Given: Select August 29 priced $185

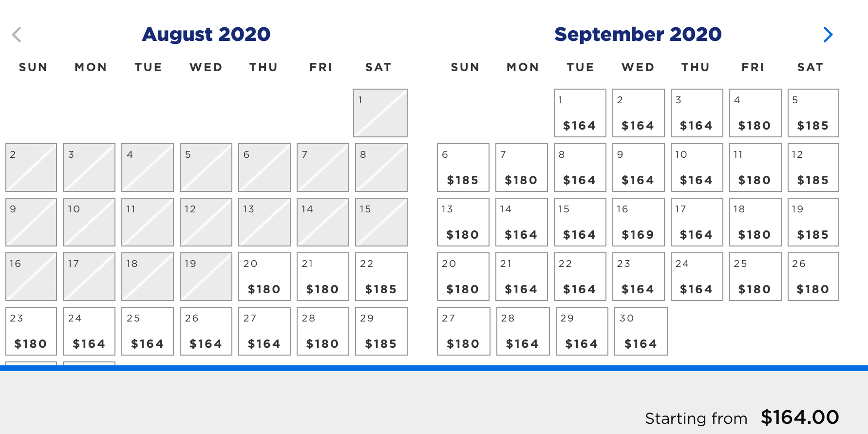Looking at the screenshot, I should point(381,331).
